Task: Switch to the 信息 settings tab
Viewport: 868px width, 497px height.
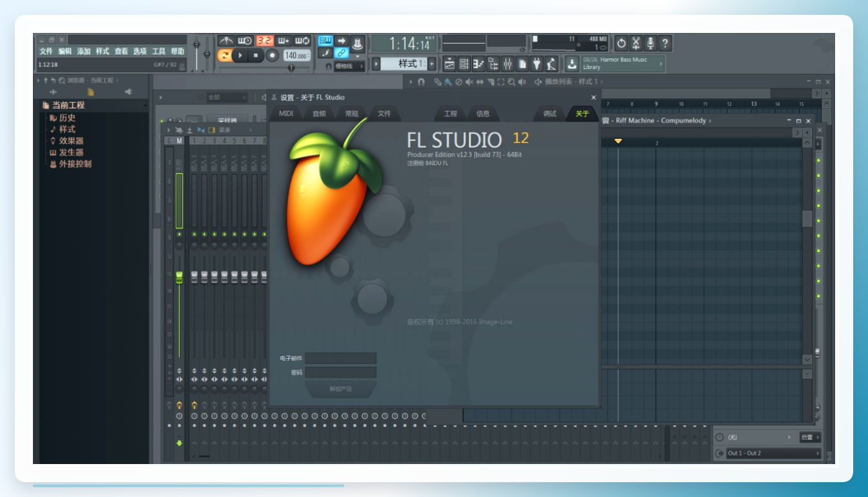Action: click(483, 114)
